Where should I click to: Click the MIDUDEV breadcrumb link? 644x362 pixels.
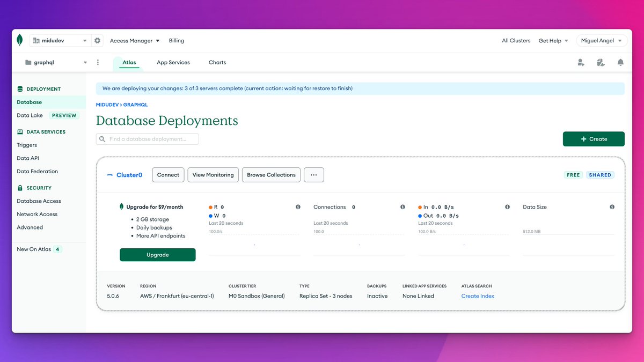tap(107, 105)
